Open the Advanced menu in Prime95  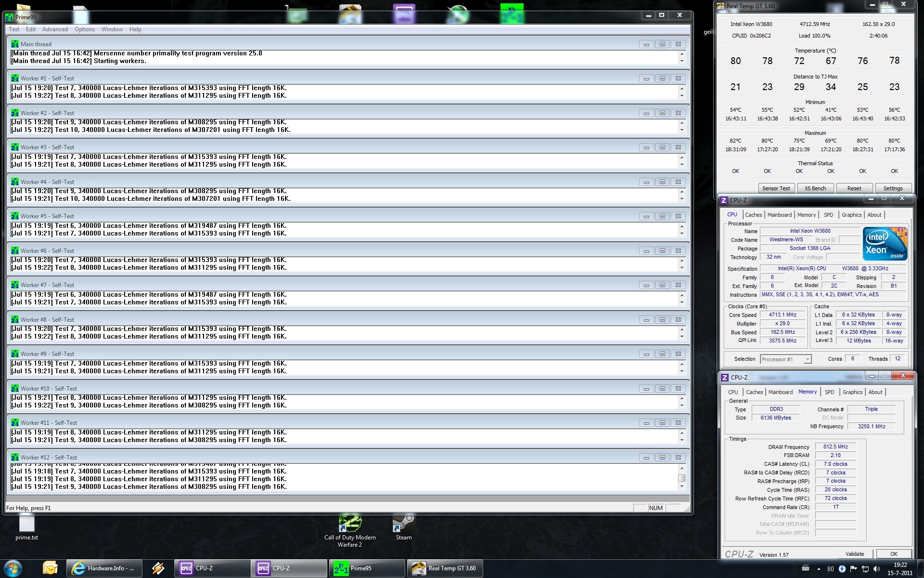pos(55,29)
